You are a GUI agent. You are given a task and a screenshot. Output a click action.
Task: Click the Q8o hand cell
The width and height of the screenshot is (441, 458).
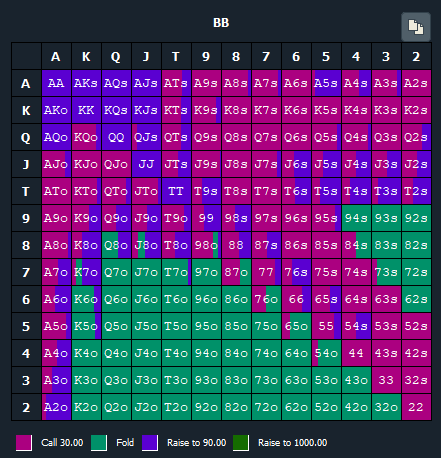pos(116,245)
